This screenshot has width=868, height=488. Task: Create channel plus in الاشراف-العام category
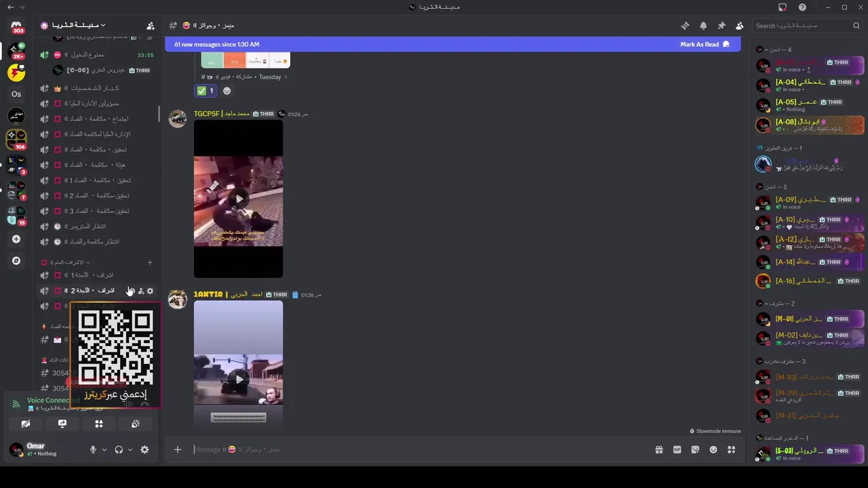click(x=150, y=262)
